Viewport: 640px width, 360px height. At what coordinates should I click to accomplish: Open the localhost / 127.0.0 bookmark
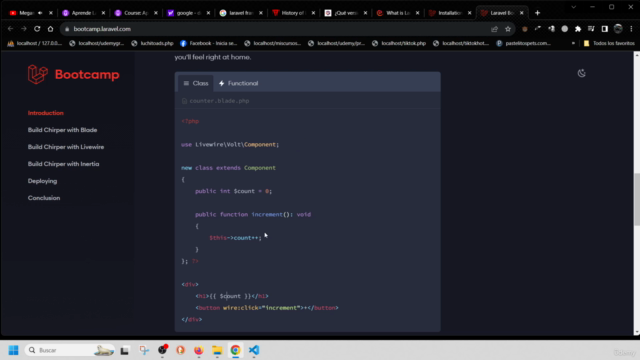coord(35,43)
